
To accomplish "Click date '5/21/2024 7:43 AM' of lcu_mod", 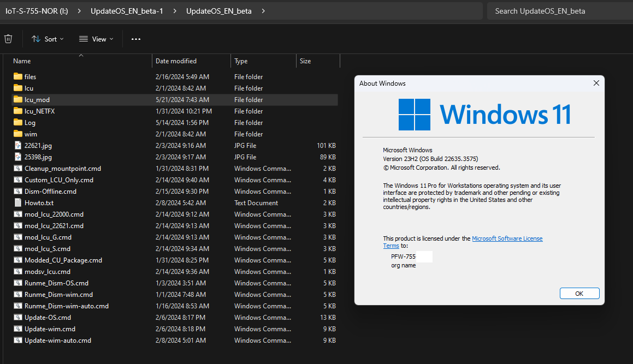I will (182, 99).
